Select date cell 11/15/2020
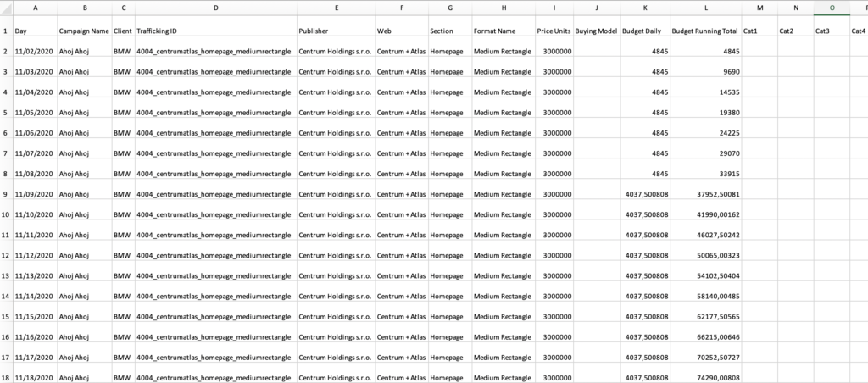This screenshot has height=383, width=868. (34, 316)
